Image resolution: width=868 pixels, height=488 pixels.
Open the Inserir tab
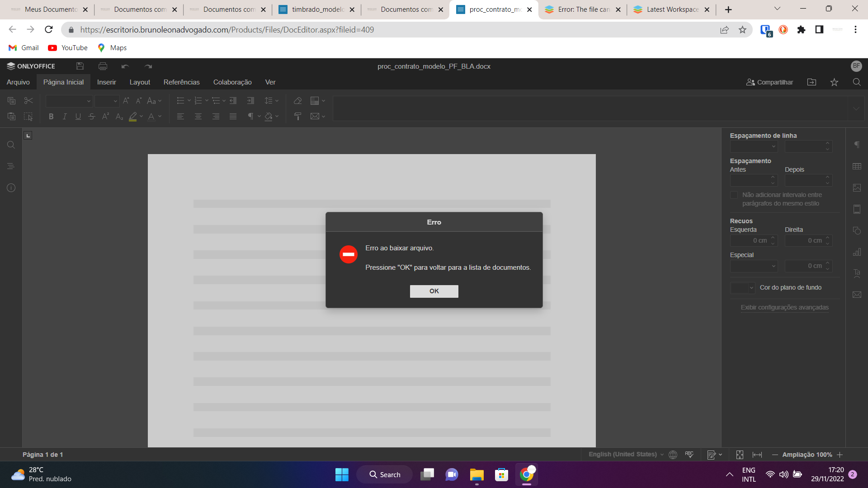click(x=106, y=82)
